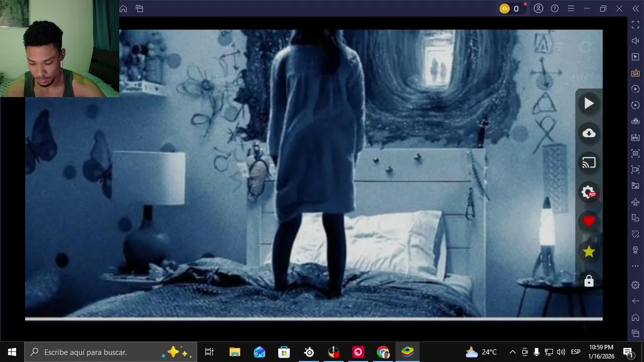Take a screenshot with sidebar camera icon
This screenshot has height=362, width=644.
click(635, 153)
